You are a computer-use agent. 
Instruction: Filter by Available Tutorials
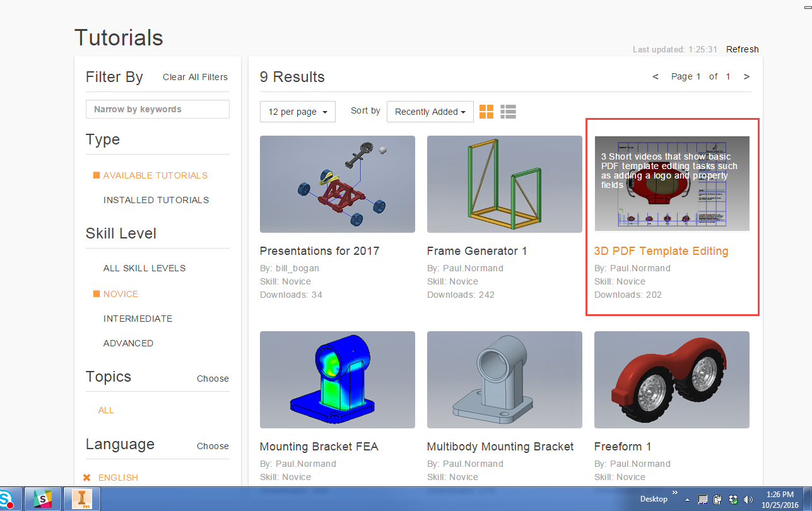[x=155, y=175]
